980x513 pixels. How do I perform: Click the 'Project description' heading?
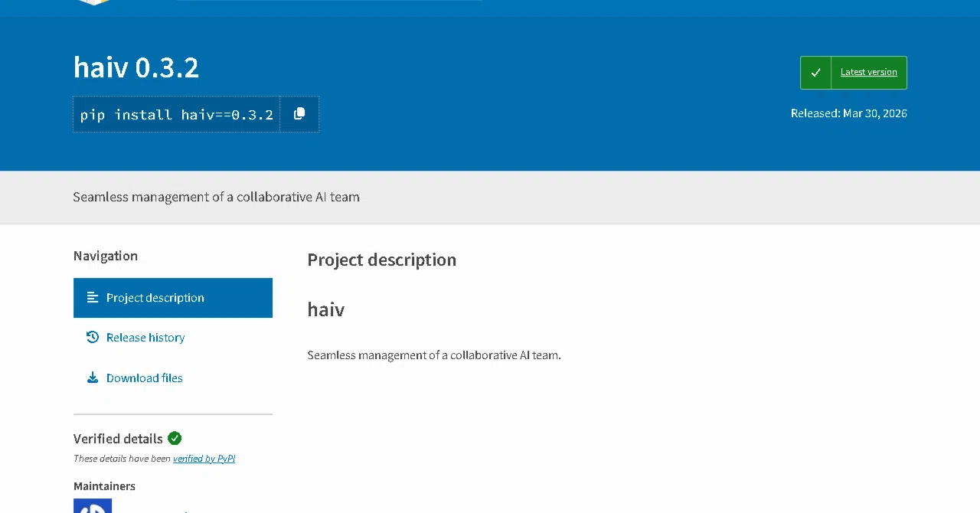(x=381, y=260)
